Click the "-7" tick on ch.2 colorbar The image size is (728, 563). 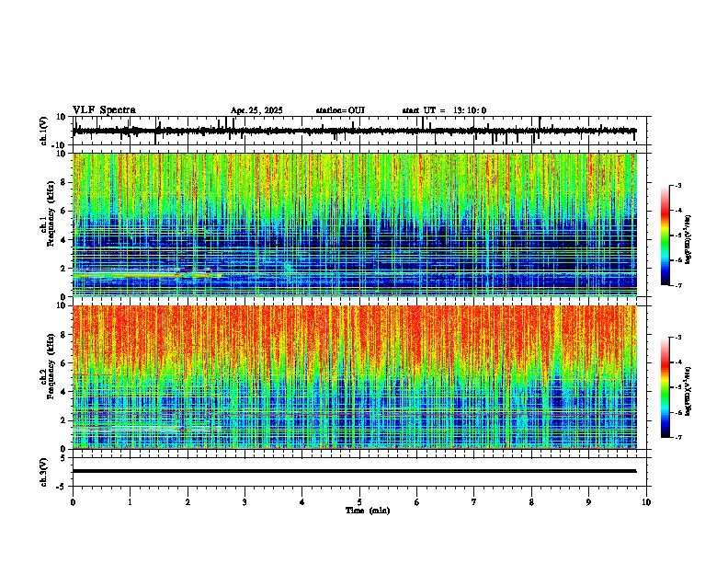click(677, 437)
